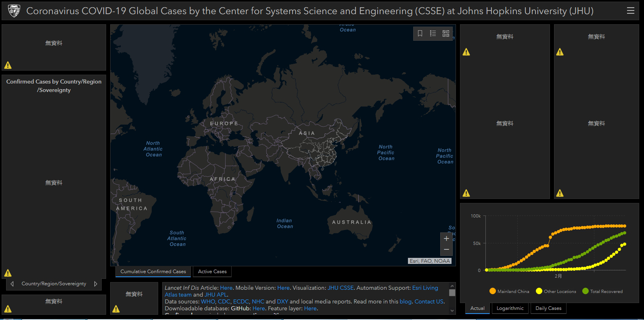Click the AFRICA label on map
The height and width of the screenshot is (320, 644).
coord(222,179)
